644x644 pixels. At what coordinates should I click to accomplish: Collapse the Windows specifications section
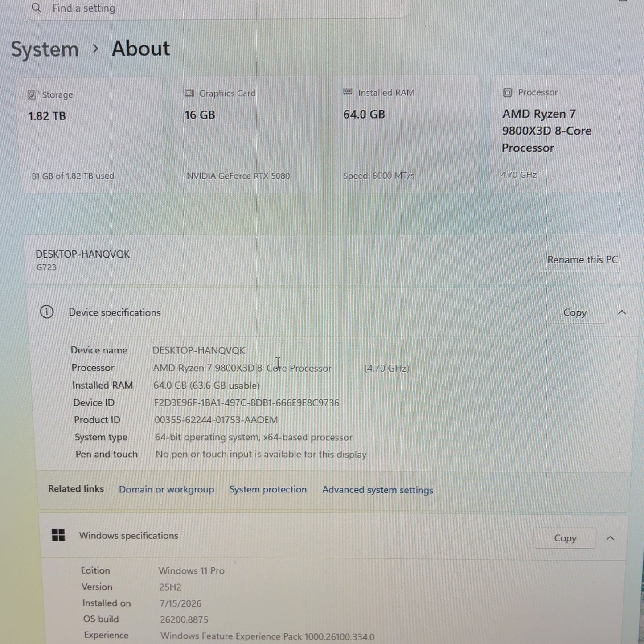[x=610, y=538]
